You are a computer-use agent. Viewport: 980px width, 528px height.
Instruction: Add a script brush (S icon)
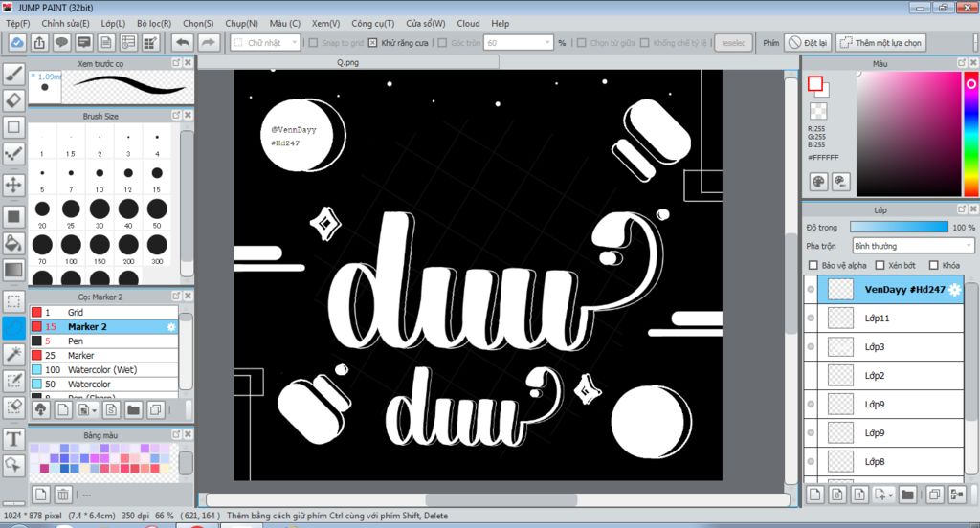tap(111, 410)
